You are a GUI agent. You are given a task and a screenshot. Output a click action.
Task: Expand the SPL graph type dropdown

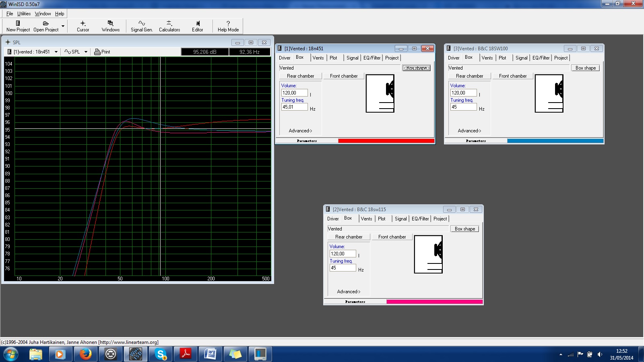click(86, 52)
